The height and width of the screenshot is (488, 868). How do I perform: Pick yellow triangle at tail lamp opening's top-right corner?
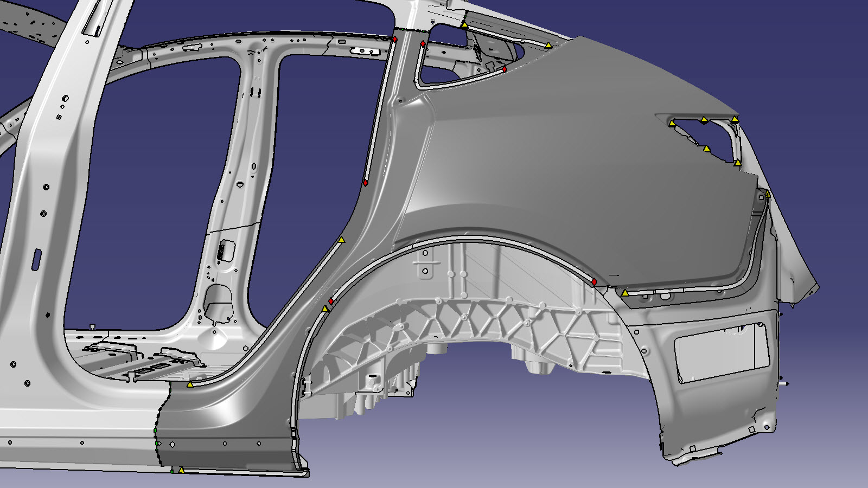pyautogui.click(x=735, y=119)
